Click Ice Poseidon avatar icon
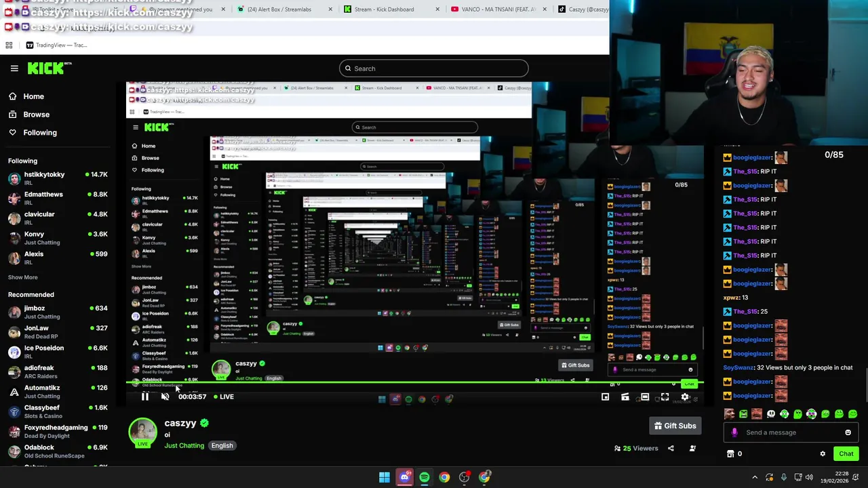 point(14,352)
